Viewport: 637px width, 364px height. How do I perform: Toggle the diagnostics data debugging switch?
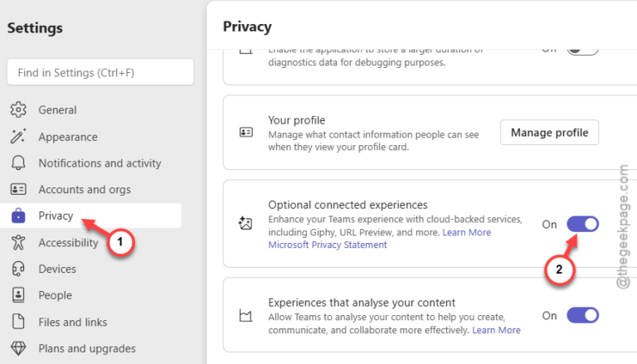coord(582,51)
